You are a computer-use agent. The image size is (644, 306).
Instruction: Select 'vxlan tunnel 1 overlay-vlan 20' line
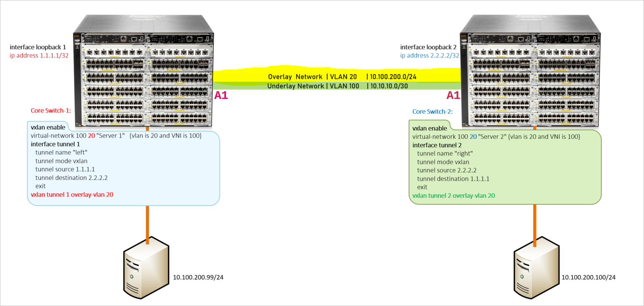[x=72, y=195]
